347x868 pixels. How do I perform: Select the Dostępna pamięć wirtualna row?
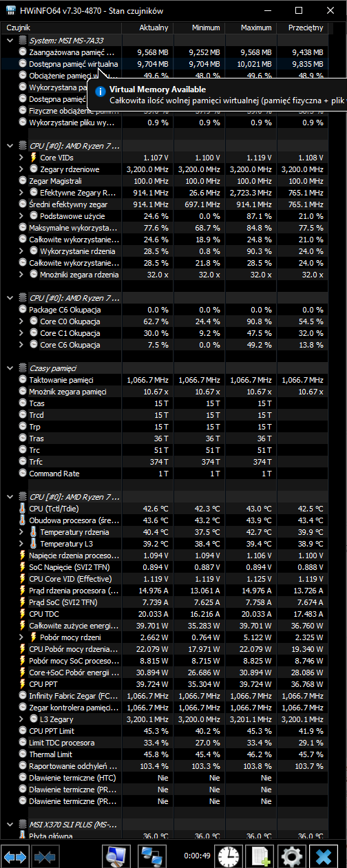[164, 63]
